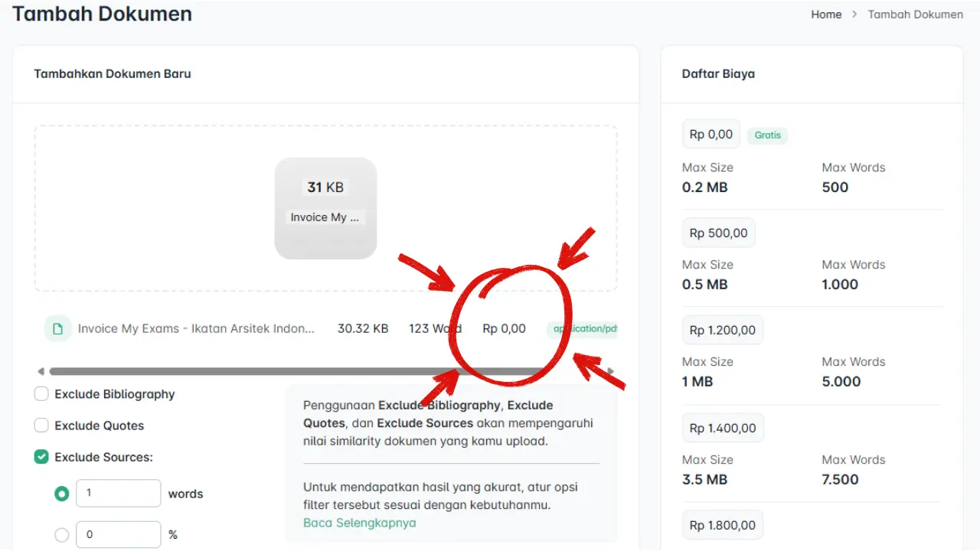Select the words radio button
This screenshot has height=551, width=980.
pyautogui.click(x=62, y=494)
